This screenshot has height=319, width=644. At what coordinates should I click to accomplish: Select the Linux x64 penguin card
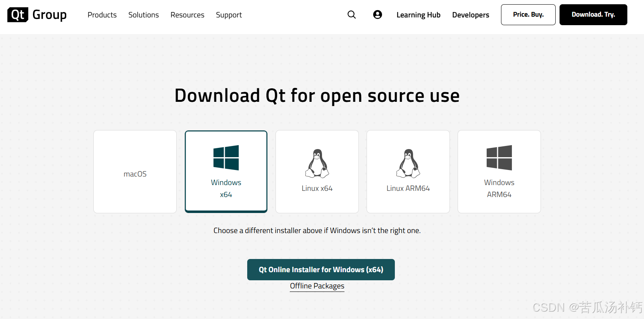pos(317,172)
